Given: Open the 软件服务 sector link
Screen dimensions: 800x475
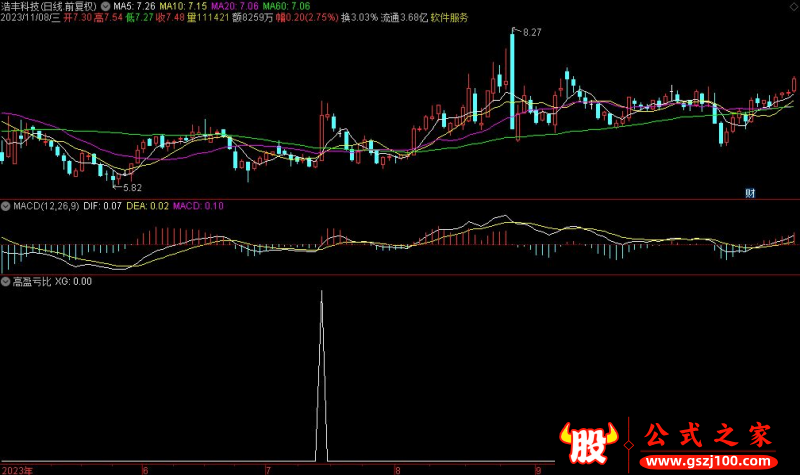Looking at the screenshot, I should [x=449, y=18].
